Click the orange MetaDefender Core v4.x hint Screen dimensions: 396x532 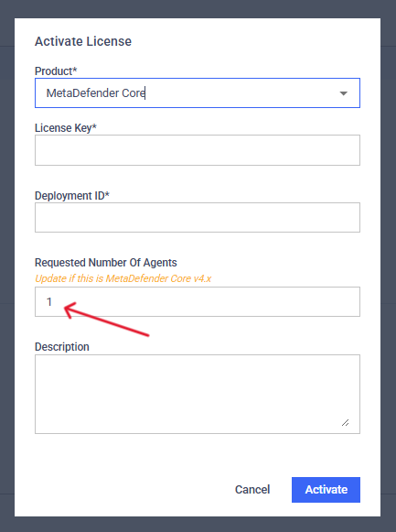[123, 278]
